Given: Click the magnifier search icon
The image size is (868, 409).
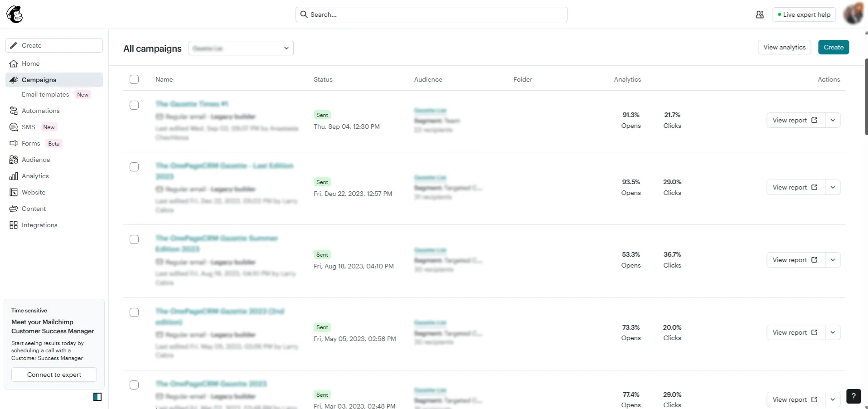Looking at the screenshot, I should pyautogui.click(x=304, y=15).
